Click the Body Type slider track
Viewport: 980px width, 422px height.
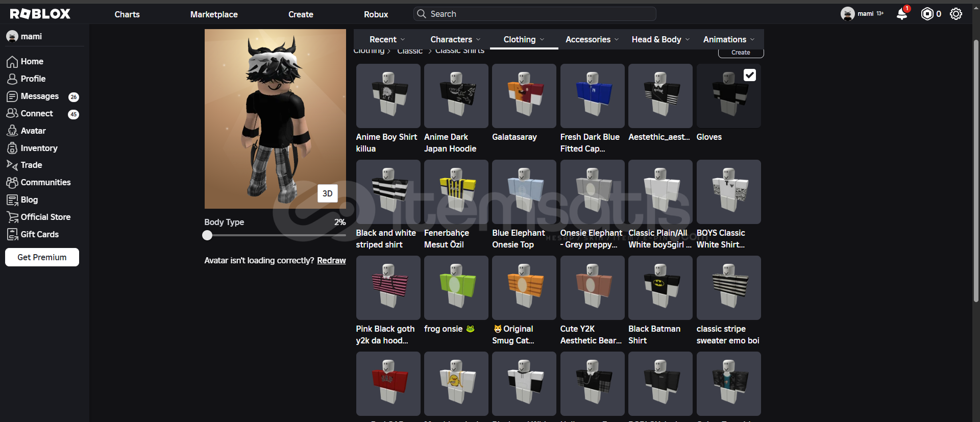[275, 235]
